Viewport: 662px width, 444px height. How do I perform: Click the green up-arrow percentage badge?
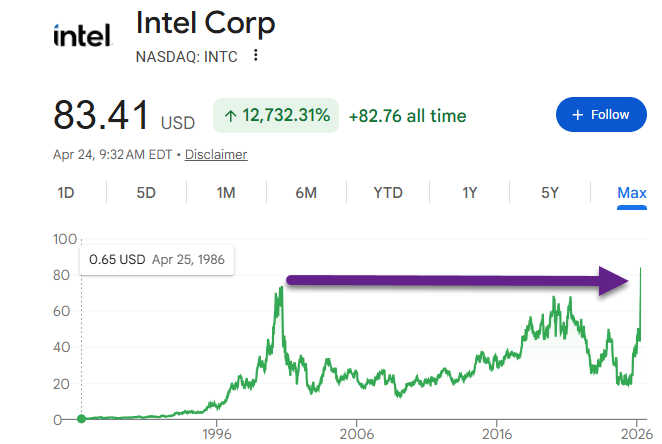click(276, 116)
